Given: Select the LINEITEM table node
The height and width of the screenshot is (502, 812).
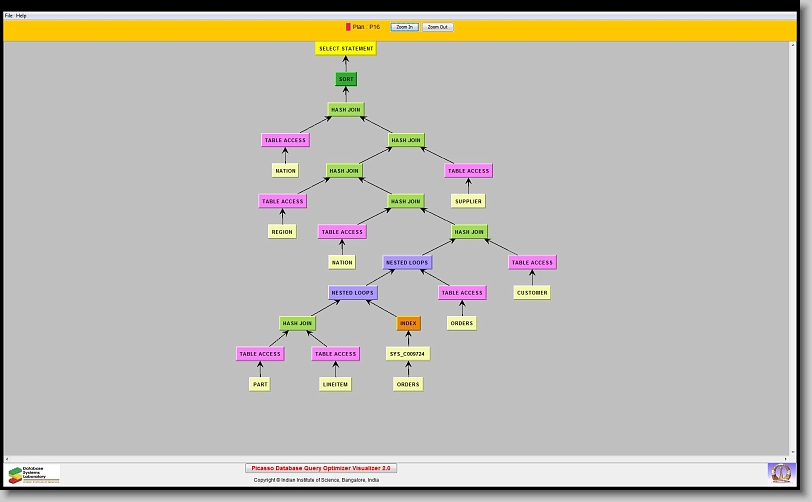Looking at the screenshot, I should [x=335, y=384].
